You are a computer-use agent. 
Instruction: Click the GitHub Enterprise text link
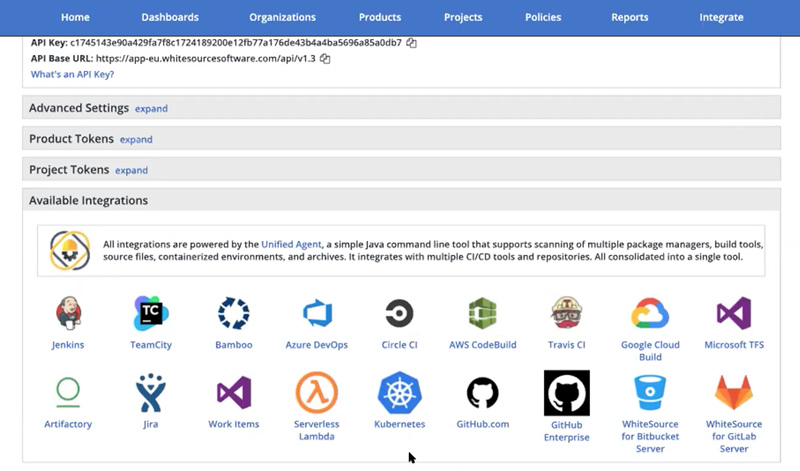point(566,431)
